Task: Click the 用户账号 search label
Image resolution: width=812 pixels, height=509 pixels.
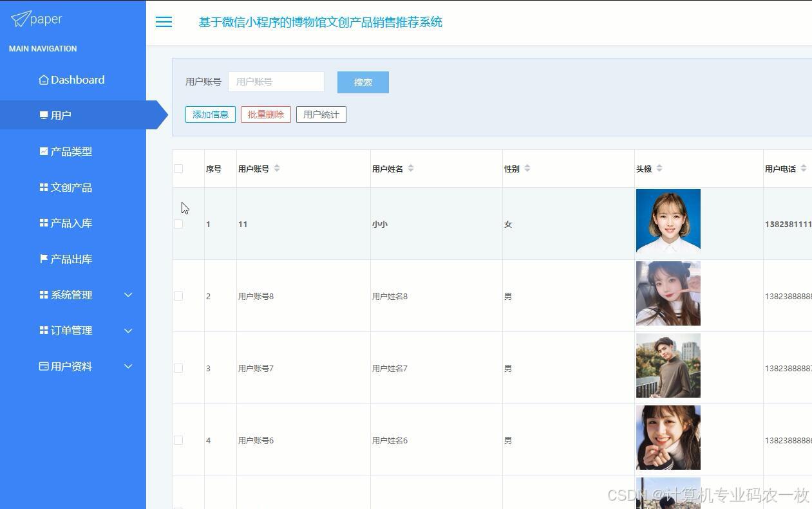Action: click(203, 82)
